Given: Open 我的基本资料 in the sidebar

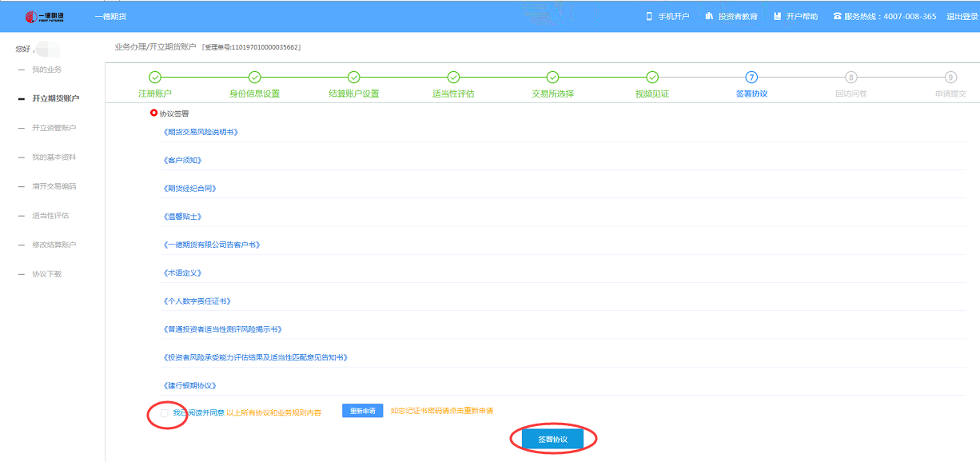Looking at the screenshot, I should pos(54,157).
